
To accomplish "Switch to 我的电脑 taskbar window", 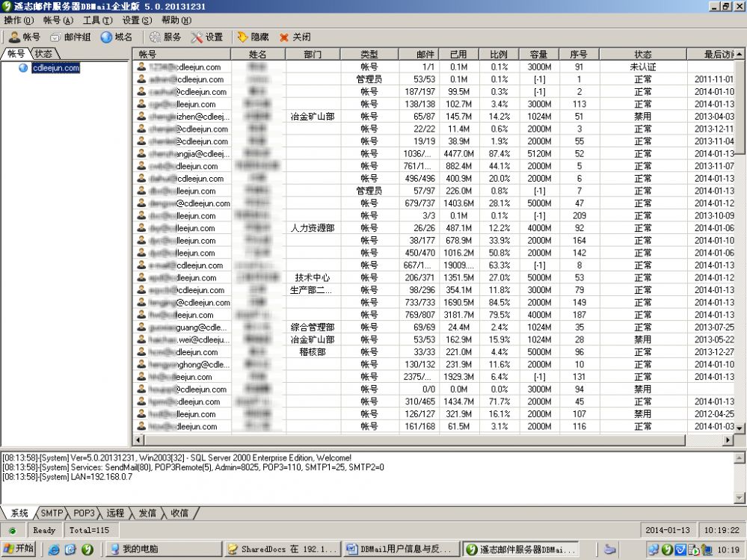I will (x=163, y=549).
